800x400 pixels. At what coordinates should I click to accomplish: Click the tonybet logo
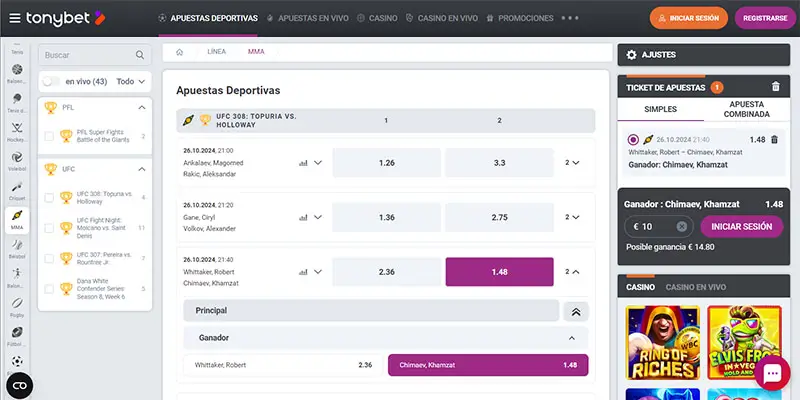point(66,18)
